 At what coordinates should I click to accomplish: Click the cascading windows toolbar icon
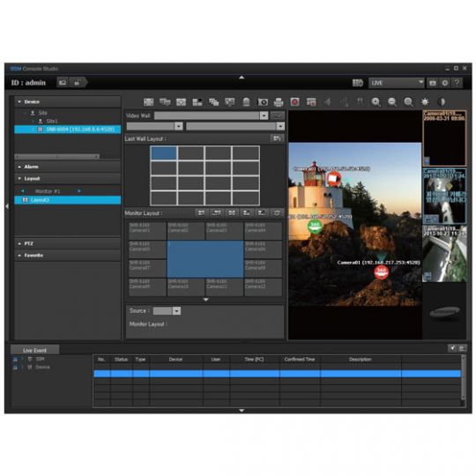coord(213,102)
